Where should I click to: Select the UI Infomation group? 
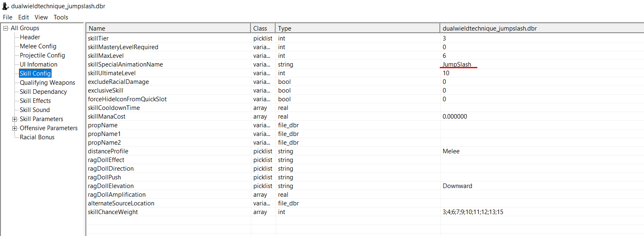pyautogui.click(x=38, y=64)
